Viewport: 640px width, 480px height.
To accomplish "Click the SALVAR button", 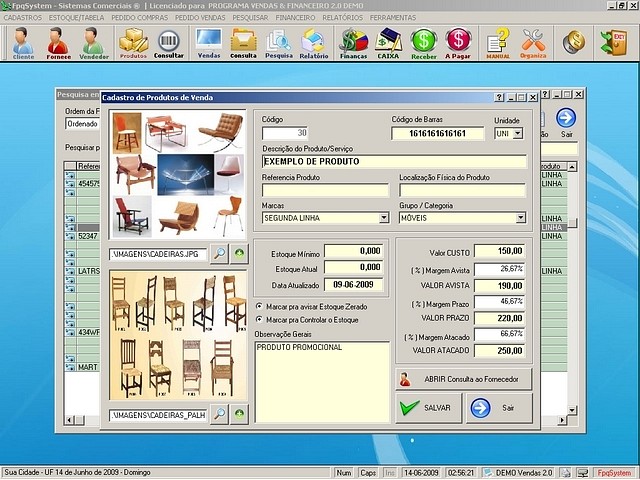I will (x=428, y=408).
